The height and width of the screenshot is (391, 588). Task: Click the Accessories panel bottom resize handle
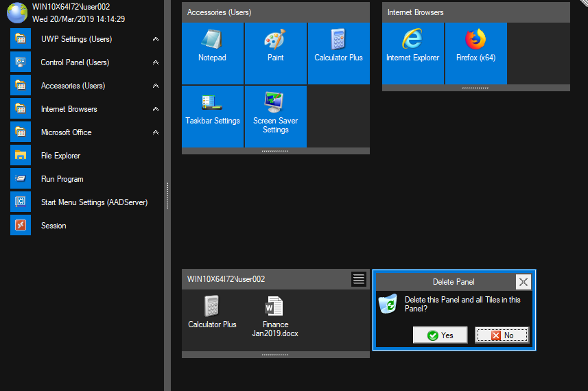point(275,150)
